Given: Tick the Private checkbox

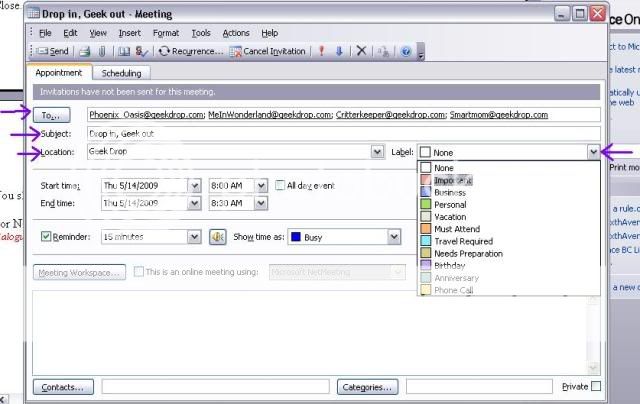Looking at the screenshot, I should 596,386.
